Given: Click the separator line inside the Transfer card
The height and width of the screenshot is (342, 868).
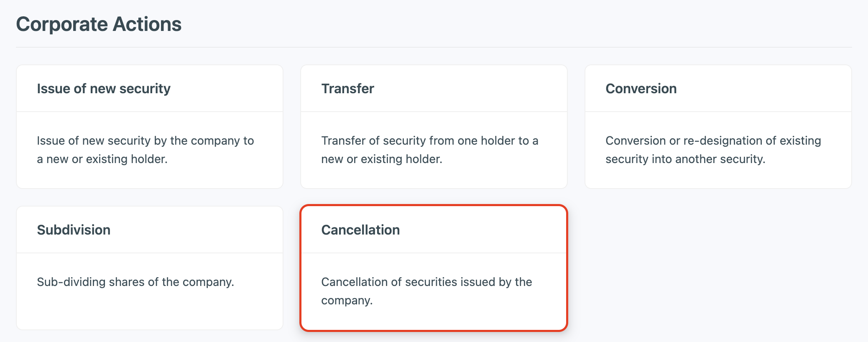Looking at the screenshot, I should (434, 112).
